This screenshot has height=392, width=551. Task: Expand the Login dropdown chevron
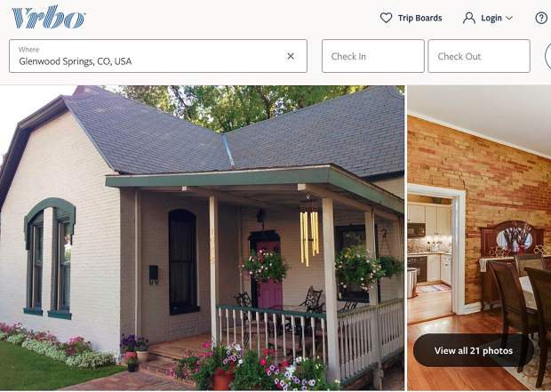pyautogui.click(x=509, y=18)
